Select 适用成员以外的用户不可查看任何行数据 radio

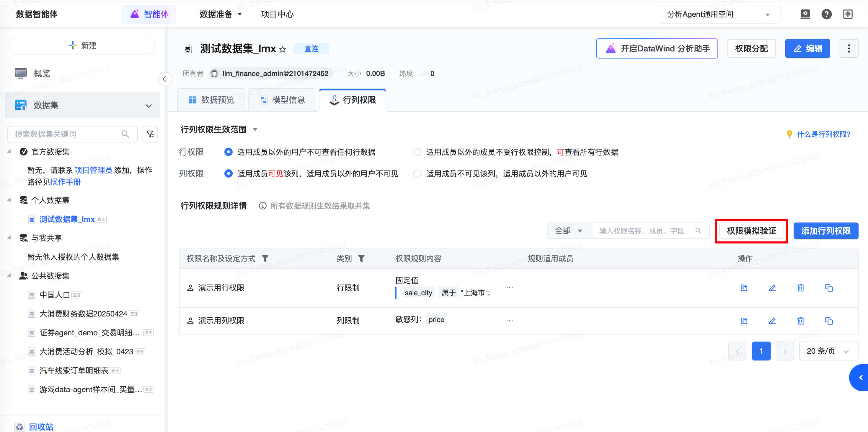coord(229,152)
